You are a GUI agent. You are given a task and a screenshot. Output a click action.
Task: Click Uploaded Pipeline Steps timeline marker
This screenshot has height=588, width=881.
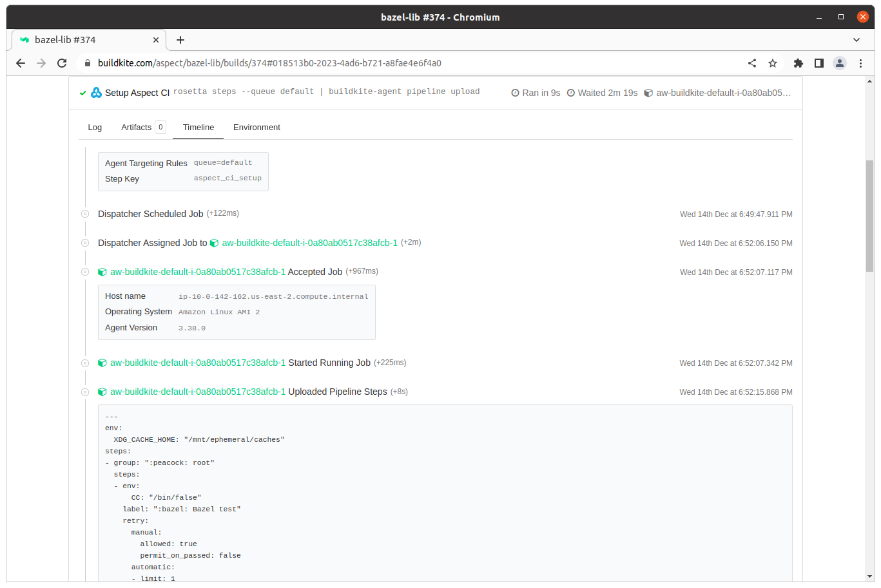pyautogui.click(x=85, y=392)
